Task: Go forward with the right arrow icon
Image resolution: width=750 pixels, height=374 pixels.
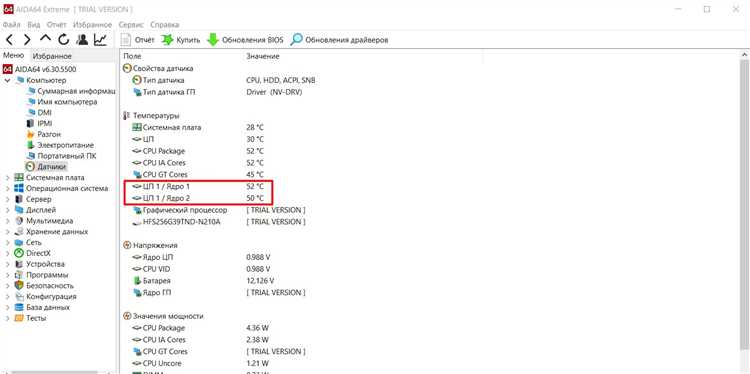Action: pos(27,40)
